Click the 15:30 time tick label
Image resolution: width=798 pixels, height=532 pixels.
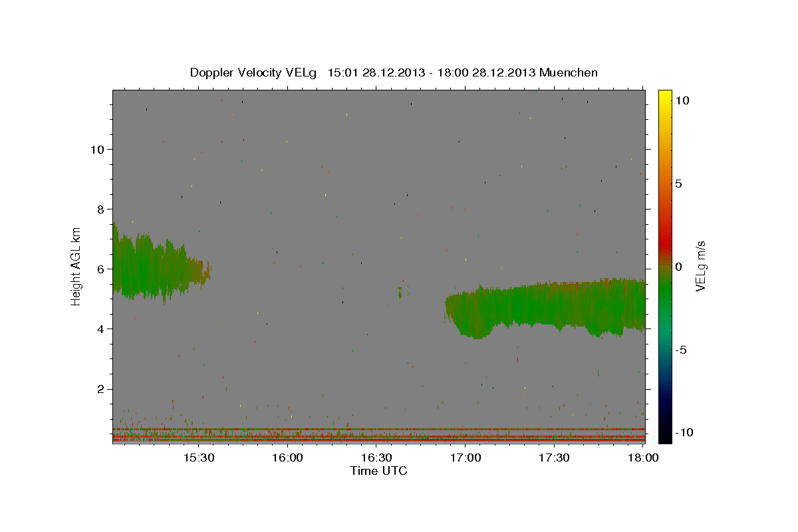(x=198, y=458)
